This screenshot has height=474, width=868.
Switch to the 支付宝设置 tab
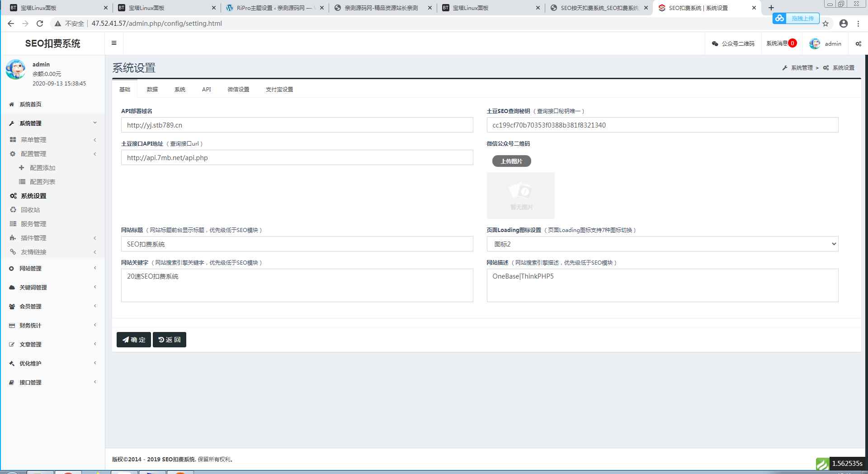click(x=279, y=90)
